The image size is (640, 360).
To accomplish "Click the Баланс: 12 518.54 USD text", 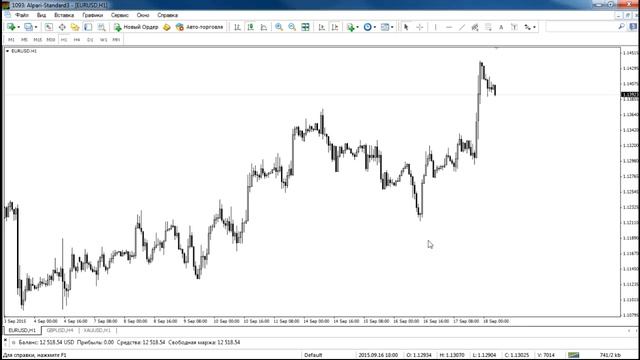I will pyautogui.click(x=47, y=342).
